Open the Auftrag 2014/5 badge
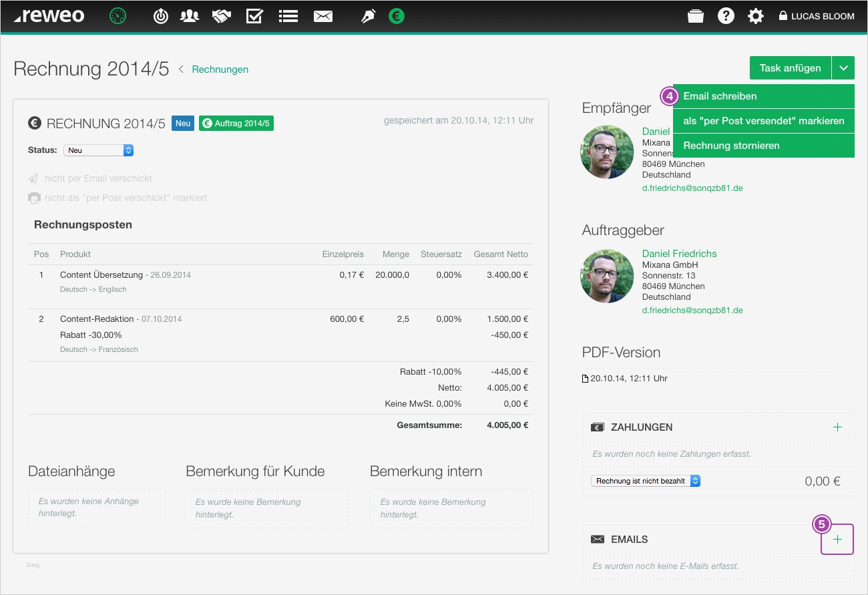Image resolution: width=868 pixels, height=595 pixels. (236, 124)
